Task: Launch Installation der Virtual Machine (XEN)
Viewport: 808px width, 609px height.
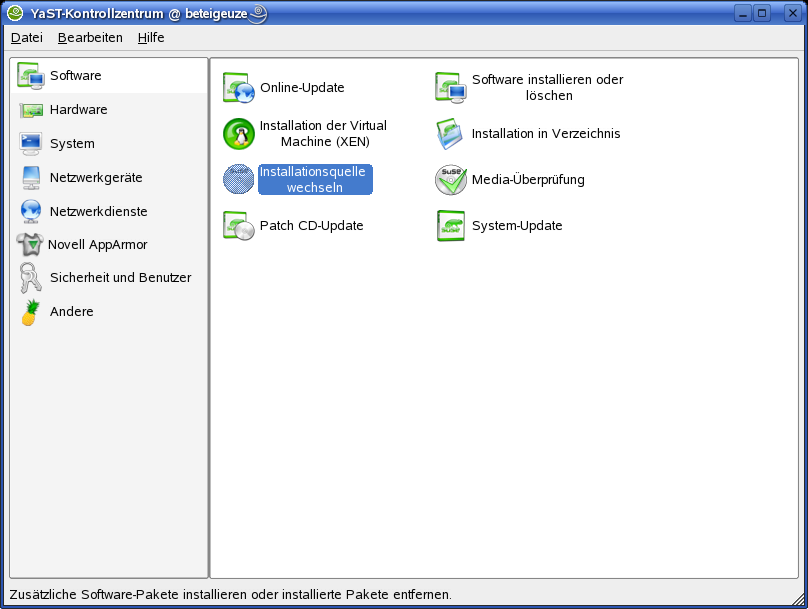Action: [323, 133]
